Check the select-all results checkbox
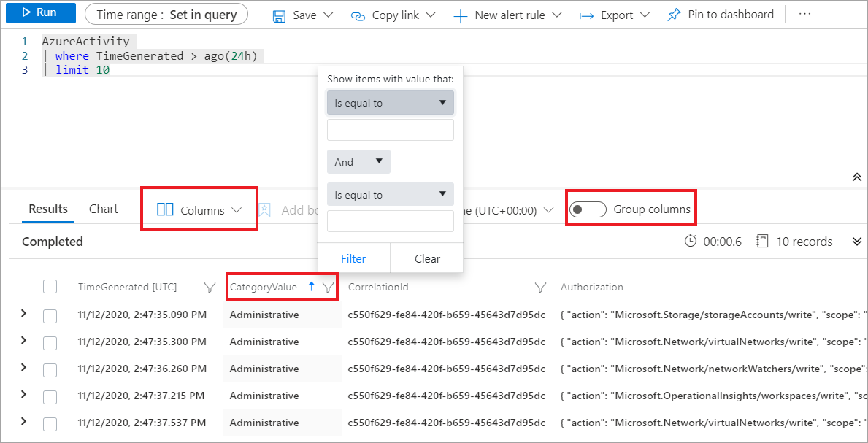This screenshot has height=443, width=868. [50, 287]
